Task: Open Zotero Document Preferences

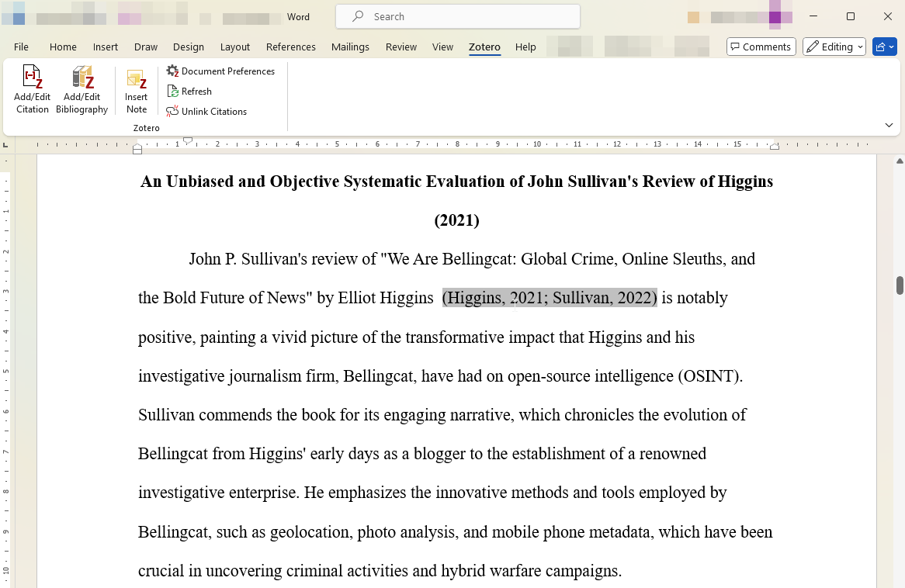Action: click(x=220, y=71)
